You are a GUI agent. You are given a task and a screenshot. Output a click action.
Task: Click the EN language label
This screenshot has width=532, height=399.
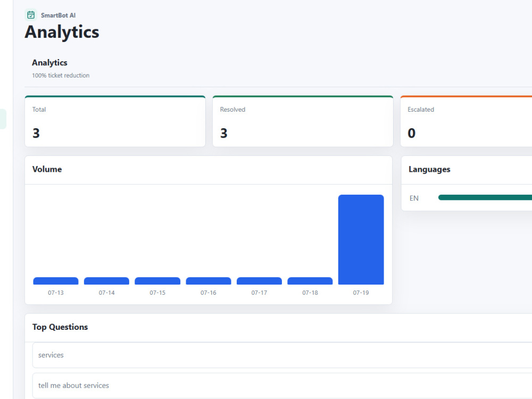(414, 198)
